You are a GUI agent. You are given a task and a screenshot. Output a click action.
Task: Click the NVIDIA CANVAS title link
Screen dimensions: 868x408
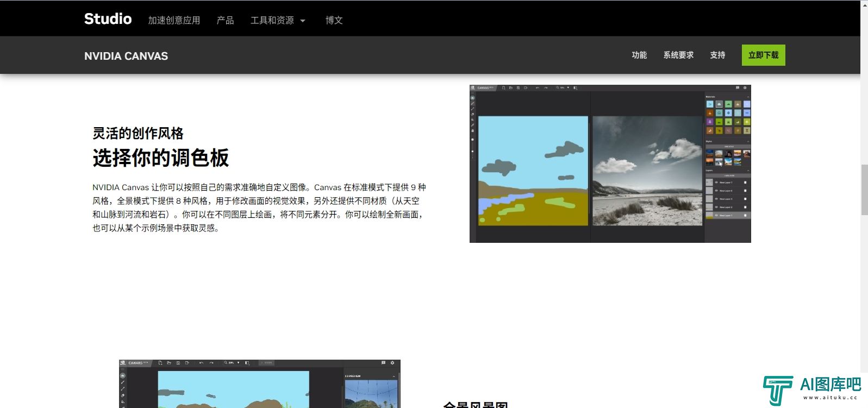pyautogui.click(x=126, y=56)
